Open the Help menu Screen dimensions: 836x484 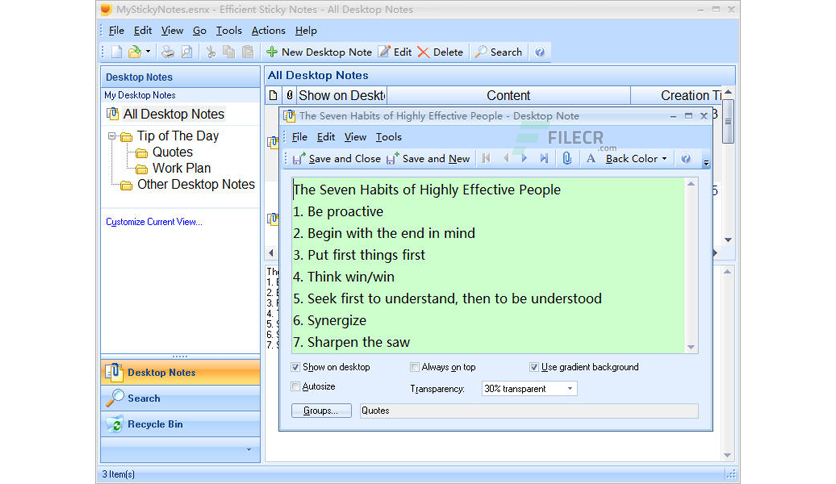point(306,30)
